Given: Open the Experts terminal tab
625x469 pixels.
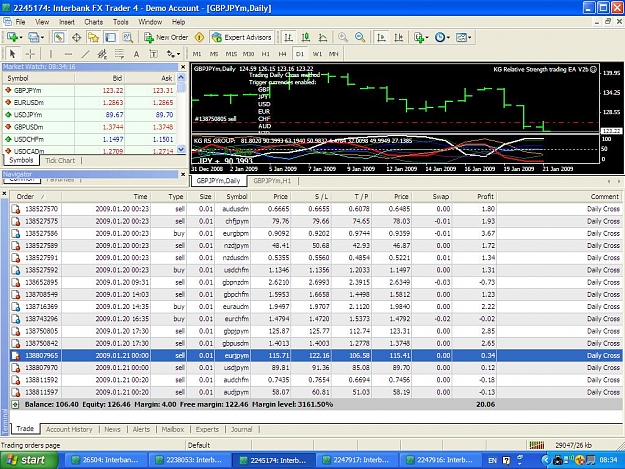Looking at the screenshot, I should (x=207, y=429).
